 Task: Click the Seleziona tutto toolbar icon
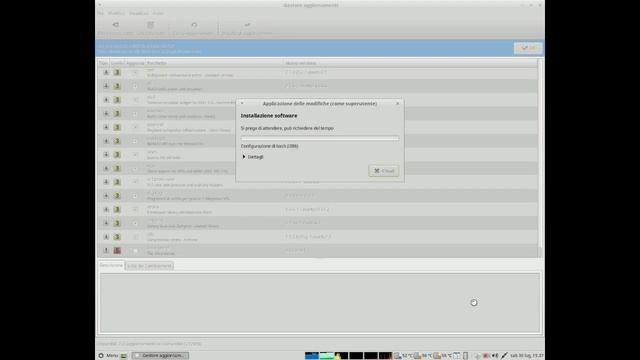coord(151,25)
